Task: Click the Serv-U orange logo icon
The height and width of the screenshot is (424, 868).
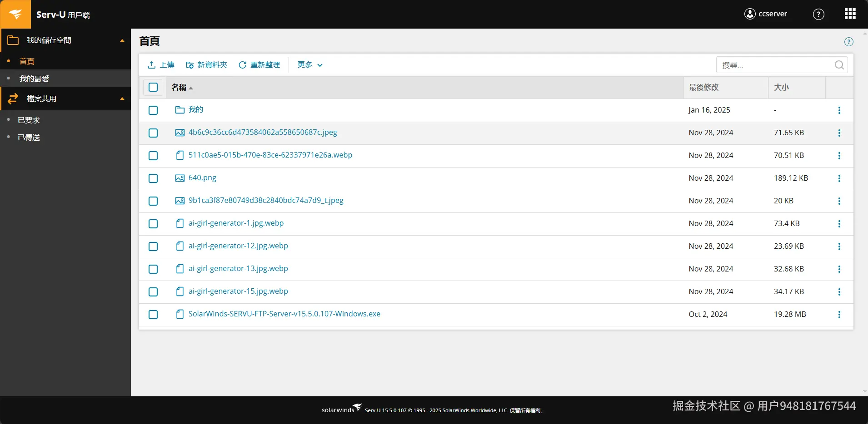Action: 15,14
